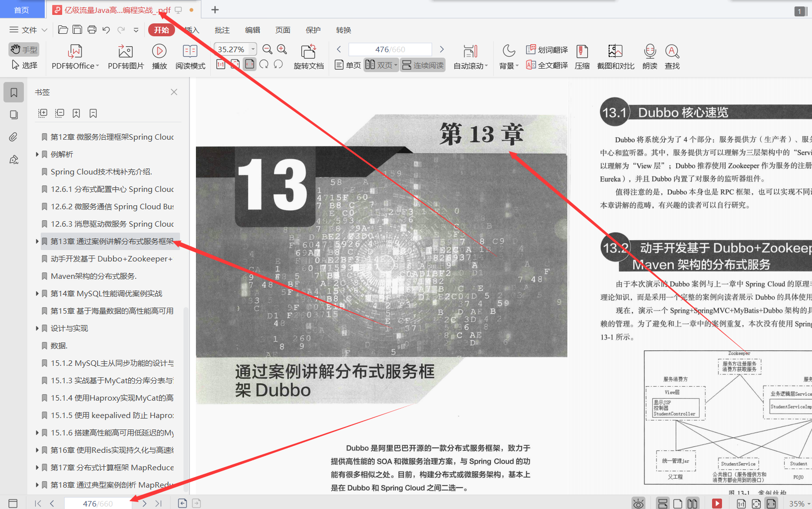Click 压缩 compress tool
Image resolution: width=812 pixels, height=509 pixels.
coord(582,57)
